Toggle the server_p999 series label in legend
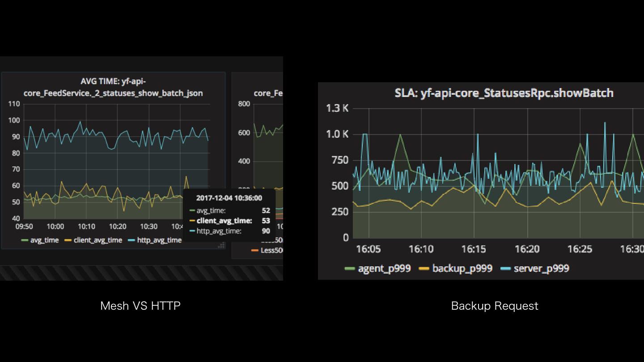This screenshot has height=362, width=644. [541, 269]
